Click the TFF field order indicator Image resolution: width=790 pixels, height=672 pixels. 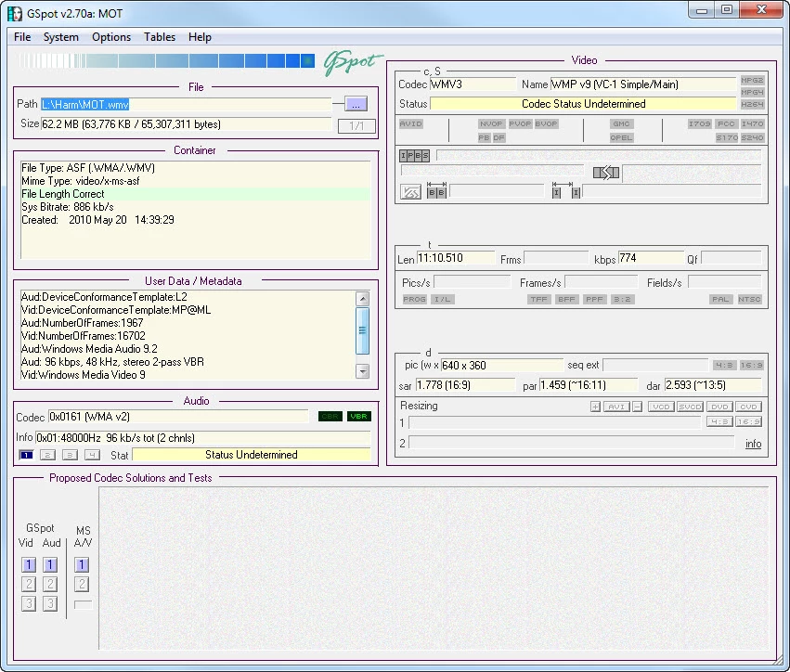tap(538, 299)
